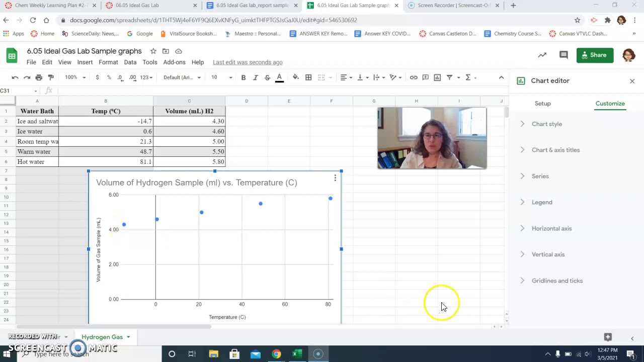This screenshot has height=362, width=644.
Task: Move document to a folder
Action: tap(166, 51)
